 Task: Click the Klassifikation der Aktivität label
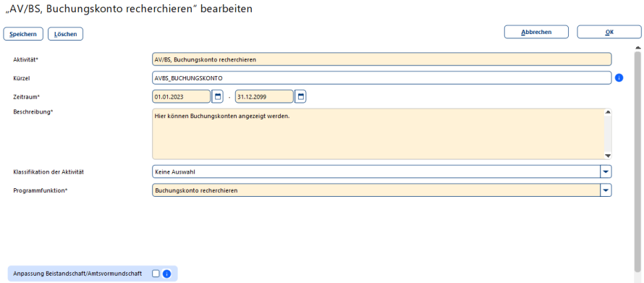48,172
